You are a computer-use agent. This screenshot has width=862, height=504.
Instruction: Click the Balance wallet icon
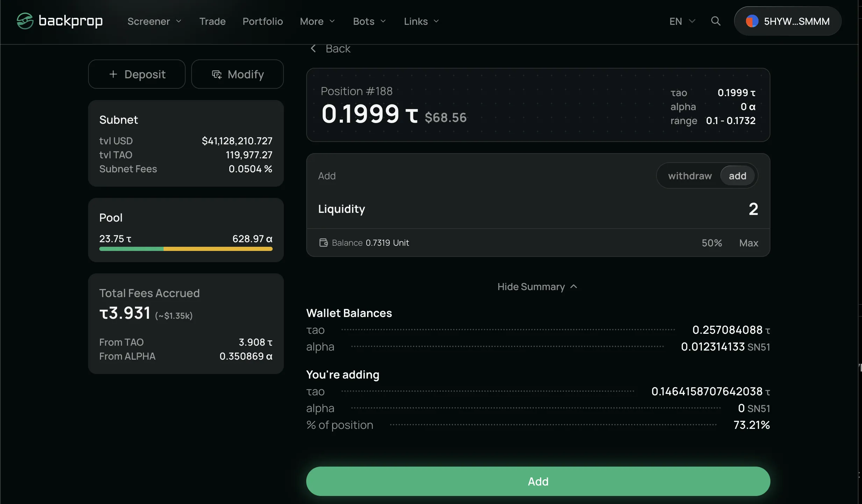[323, 243]
